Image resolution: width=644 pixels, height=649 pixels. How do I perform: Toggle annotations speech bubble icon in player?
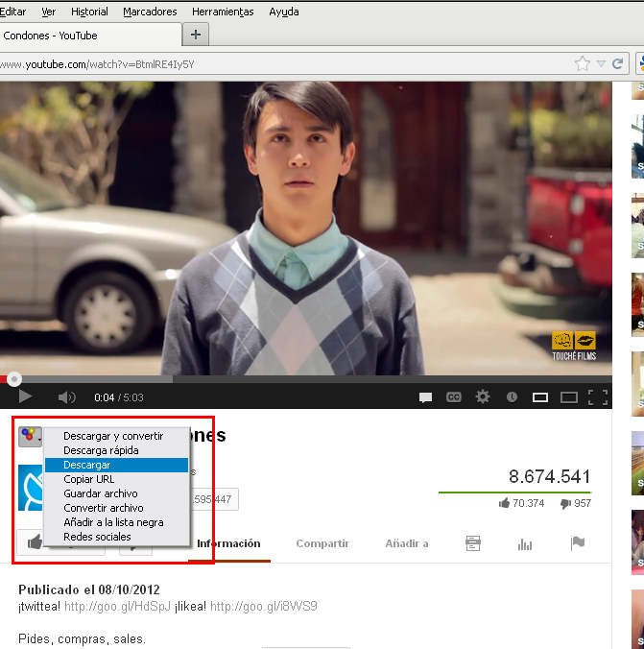point(425,397)
